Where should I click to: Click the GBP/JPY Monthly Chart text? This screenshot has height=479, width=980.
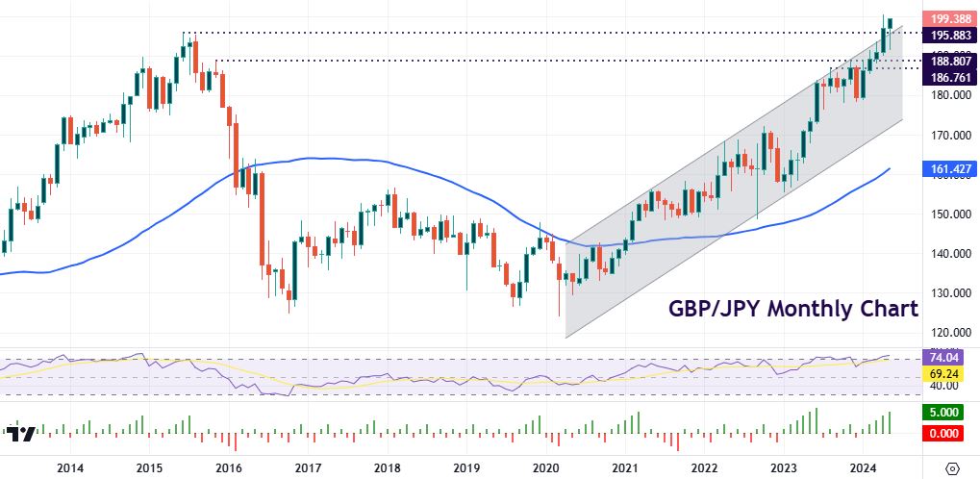(793, 310)
